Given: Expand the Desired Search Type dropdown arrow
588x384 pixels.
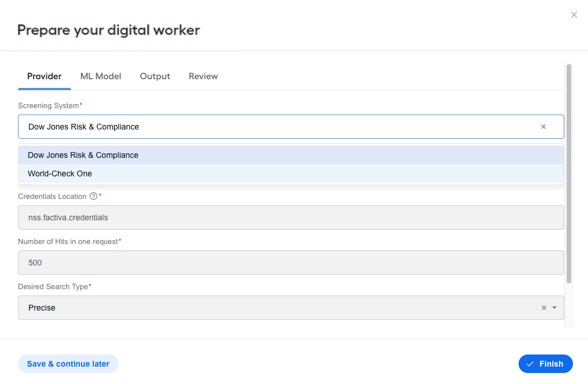Looking at the screenshot, I should click(x=554, y=308).
